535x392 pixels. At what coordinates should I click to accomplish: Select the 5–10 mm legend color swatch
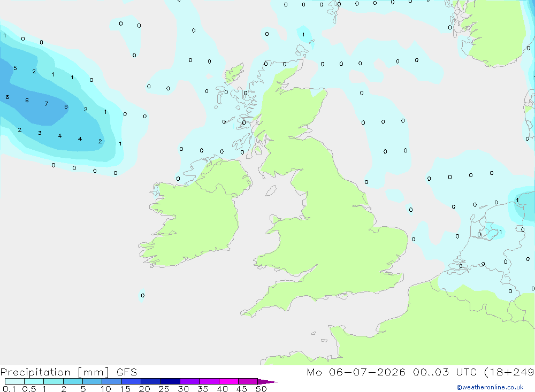point(92,381)
